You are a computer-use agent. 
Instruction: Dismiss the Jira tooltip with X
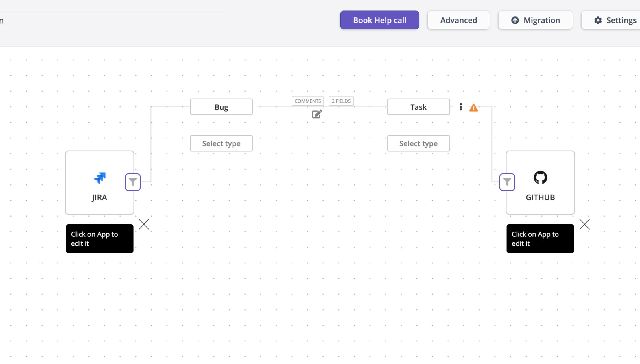pos(144,224)
